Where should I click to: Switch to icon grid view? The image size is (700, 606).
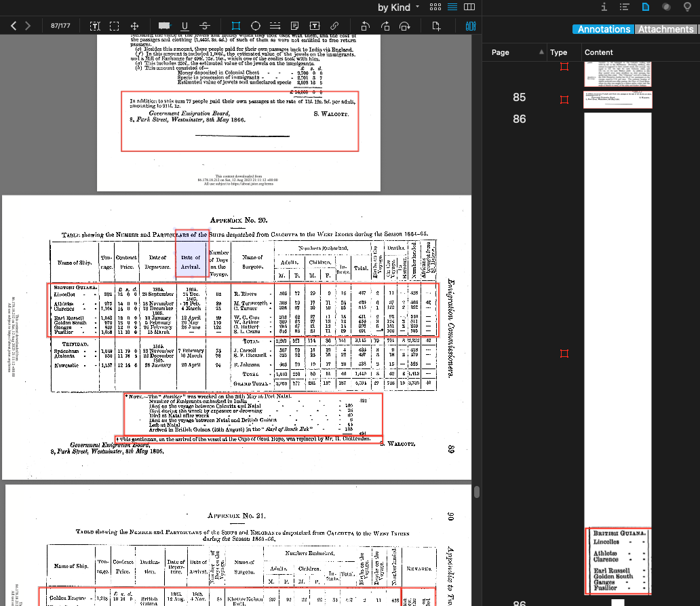(435, 7)
